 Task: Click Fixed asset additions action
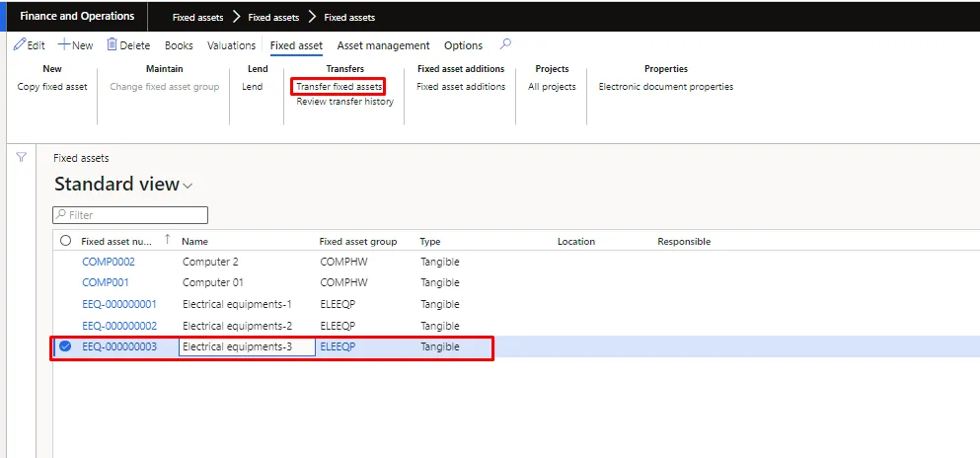461,87
